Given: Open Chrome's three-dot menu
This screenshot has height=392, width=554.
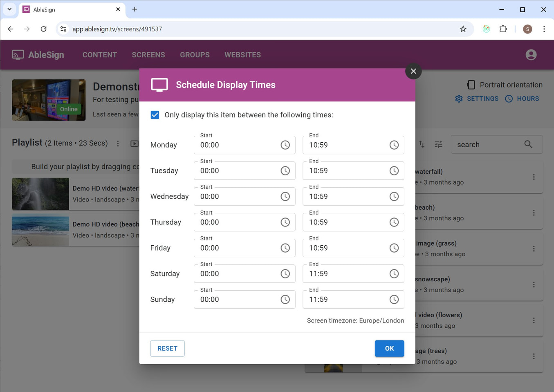Looking at the screenshot, I should pyautogui.click(x=544, y=29).
